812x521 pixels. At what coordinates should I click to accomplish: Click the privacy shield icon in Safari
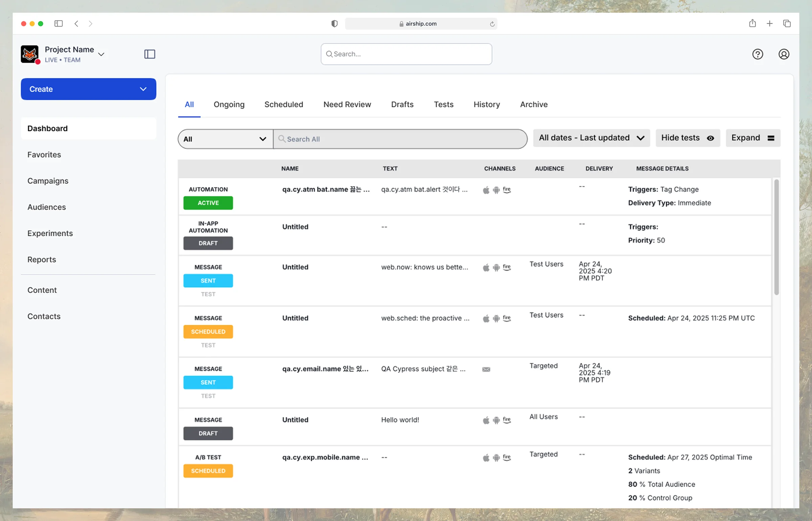pyautogui.click(x=334, y=23)
